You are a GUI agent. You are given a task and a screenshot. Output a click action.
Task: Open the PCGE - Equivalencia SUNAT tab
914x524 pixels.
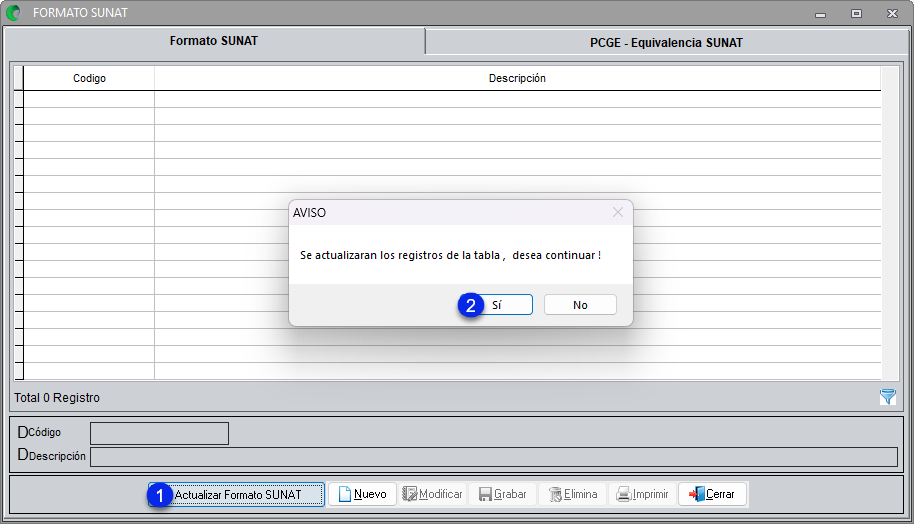click(666, 43)
